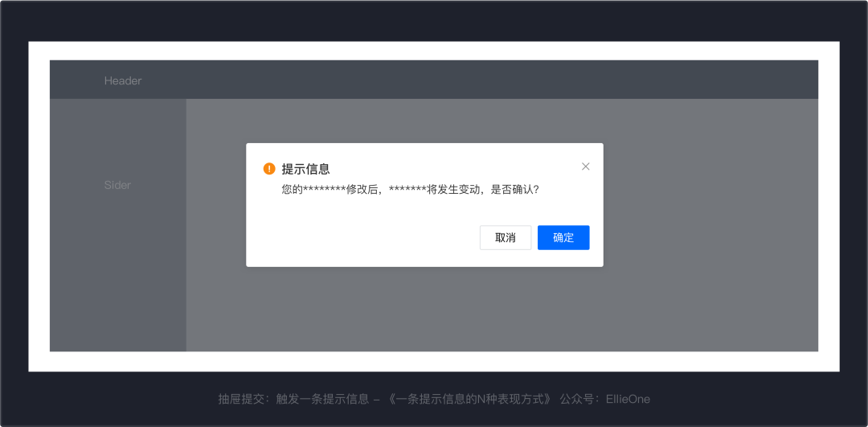Click the empty right end of the Header bar
The image size is (868, 427).
(x=723, y=80)
